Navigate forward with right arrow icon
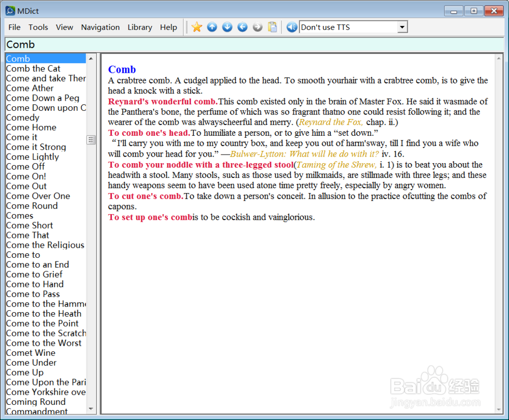The image size is (509, 420). click(x=258, y=27)
